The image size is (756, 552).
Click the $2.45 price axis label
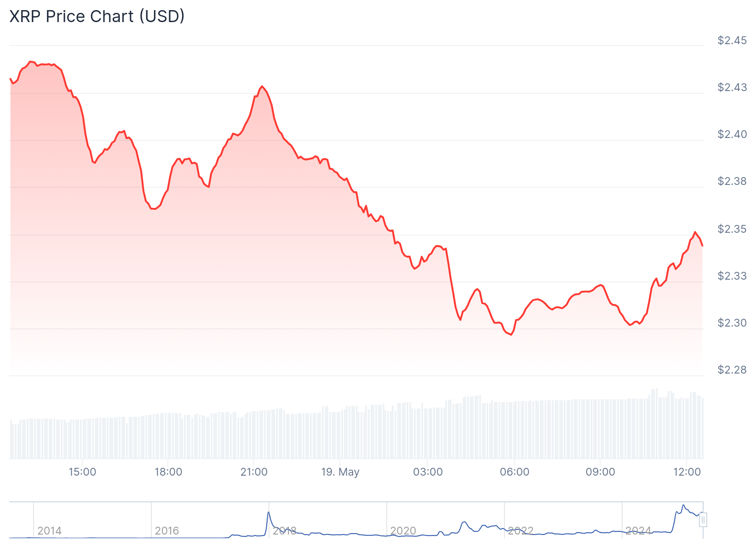732,40
